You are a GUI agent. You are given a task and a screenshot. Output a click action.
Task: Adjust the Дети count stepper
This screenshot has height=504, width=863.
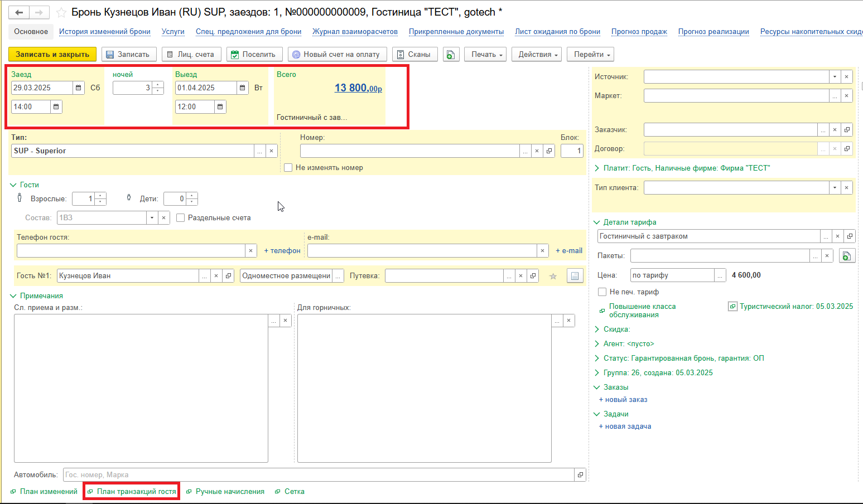point(192,198)
